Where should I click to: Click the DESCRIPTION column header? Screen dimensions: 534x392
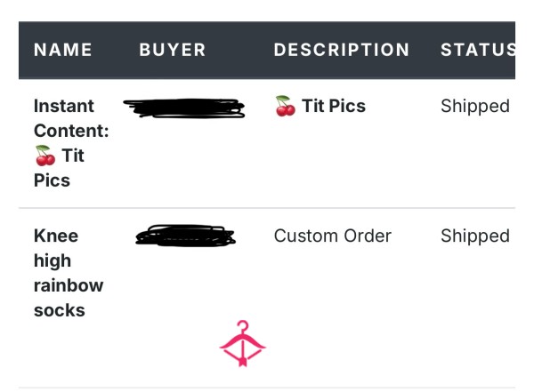(341, 50)
